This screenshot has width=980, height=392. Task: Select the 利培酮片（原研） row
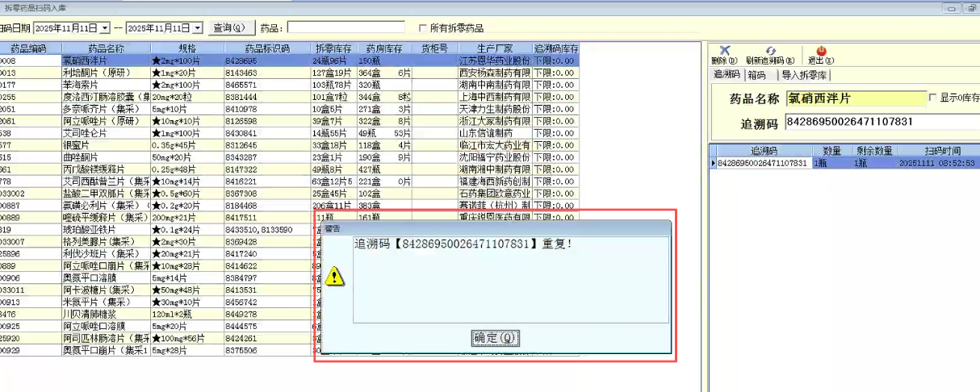click(290, 73)
